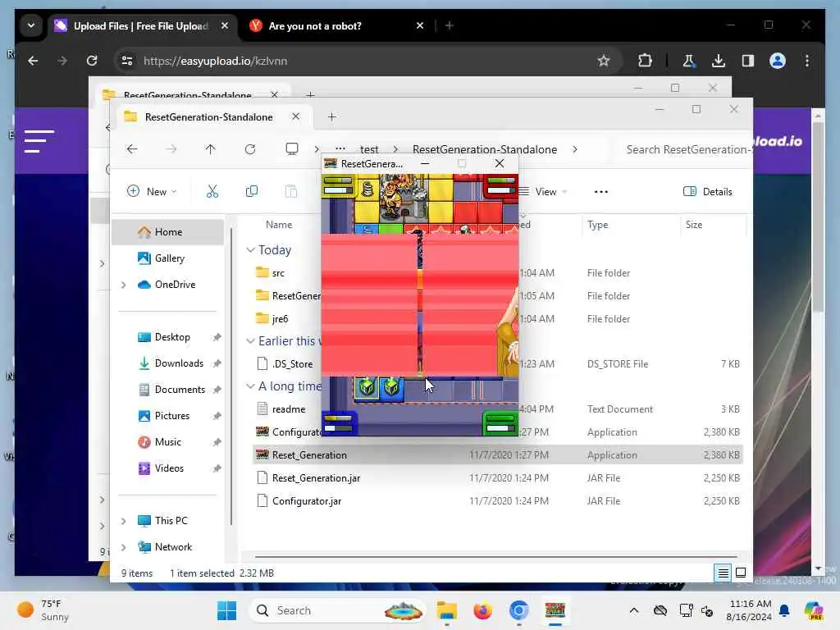
Task: Expand Network in navigation pane
Action: pyautogui.click(x=124, y=547)
